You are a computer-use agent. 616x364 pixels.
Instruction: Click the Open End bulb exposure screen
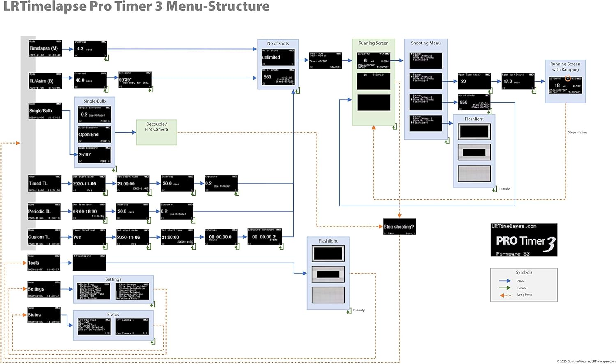pyautogui.click(x=94, y=135)
